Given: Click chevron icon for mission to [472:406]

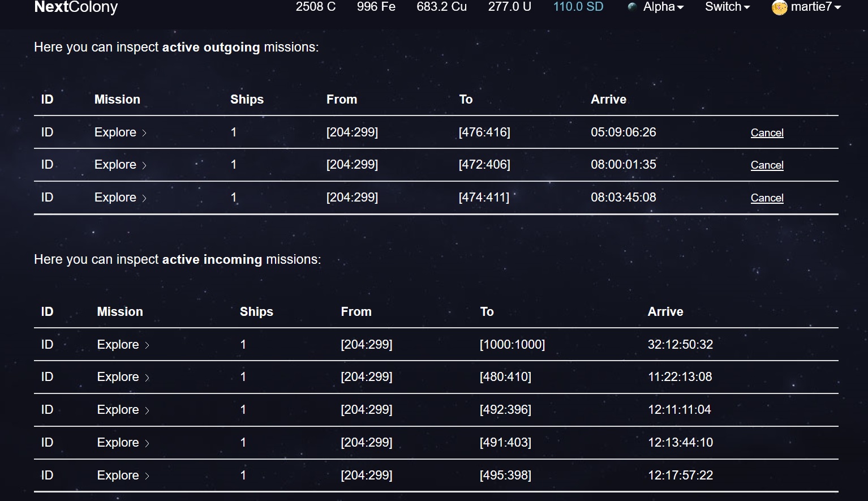Looking at the screenshot, I should pyautogui.click(x=144, y=165).
